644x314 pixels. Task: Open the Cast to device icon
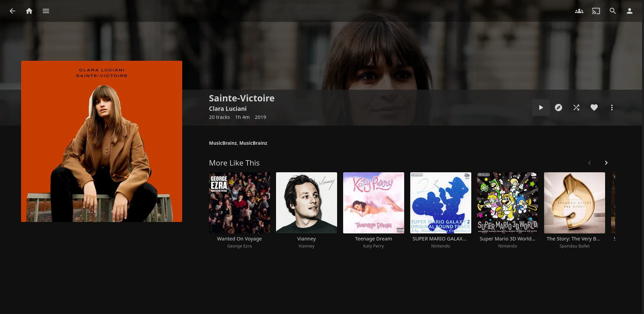pos(596,11)
